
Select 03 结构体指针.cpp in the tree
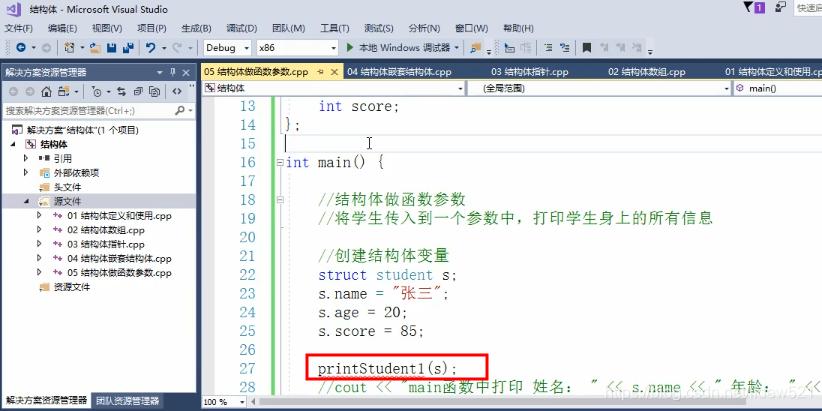coord(106,244)
